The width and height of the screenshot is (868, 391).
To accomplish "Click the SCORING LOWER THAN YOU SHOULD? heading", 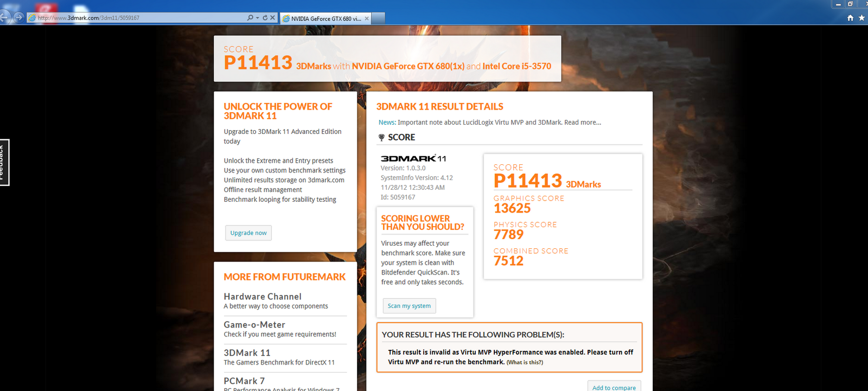I will pyautogui.click(x=423, y=223).
